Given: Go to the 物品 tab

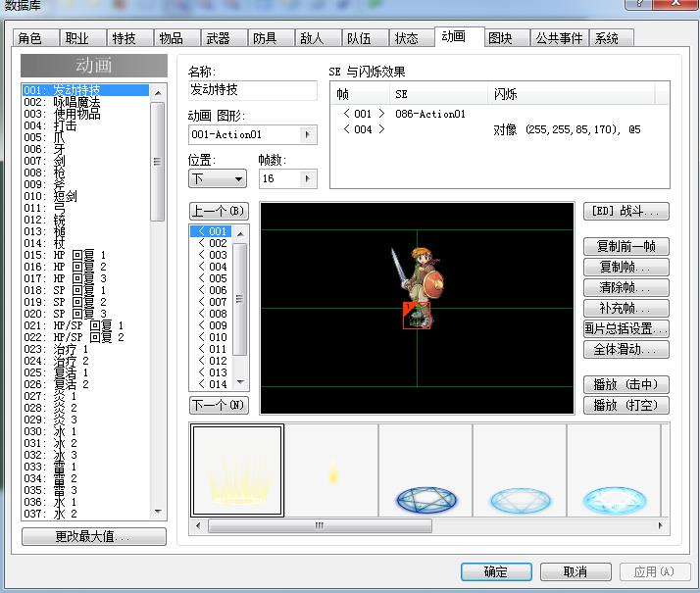Looking at the screenshot, I should pyautogui.click(x=177, y=38).
